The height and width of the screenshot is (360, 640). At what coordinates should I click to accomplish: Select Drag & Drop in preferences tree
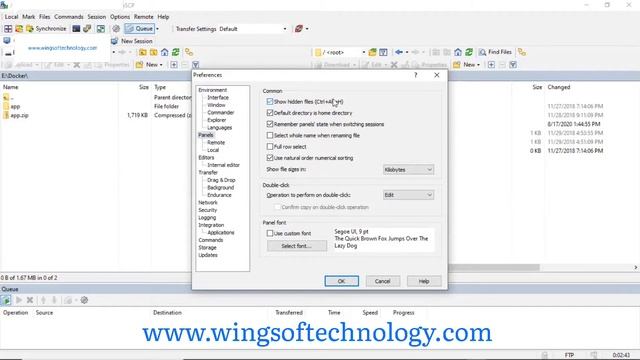point(221,180)
